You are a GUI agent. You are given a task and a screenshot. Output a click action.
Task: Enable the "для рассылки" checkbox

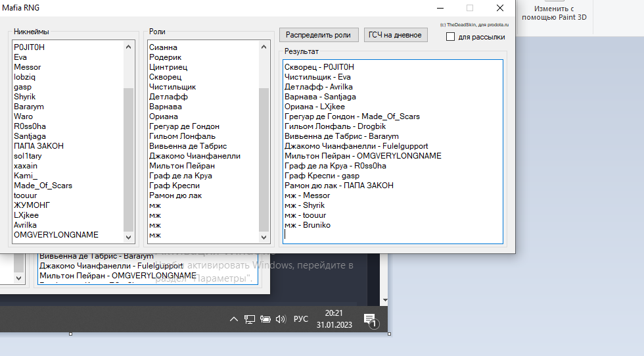coord(450,37)
